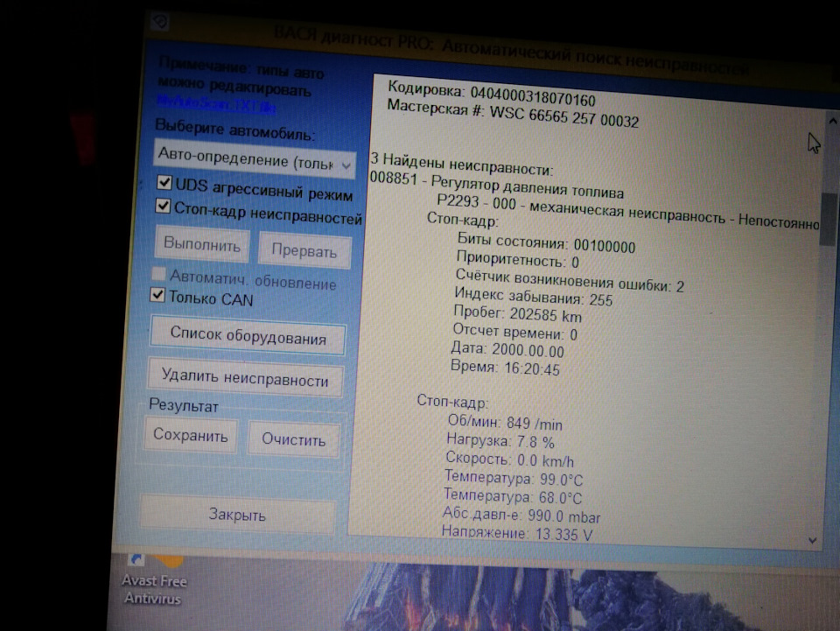Click the Скорость: 0.0 km/h line
The height and width of the screenshot is (631, 840).
(x=509, y=459)
